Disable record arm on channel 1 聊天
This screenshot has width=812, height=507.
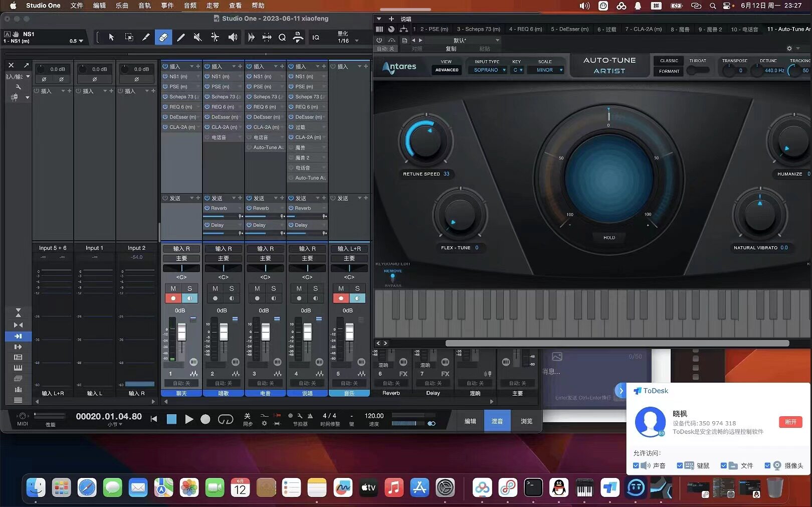(173, 298)
